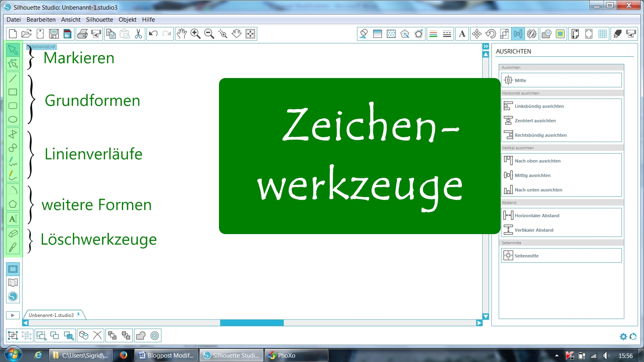Open the Grid settings icon

tap(603, 34)
